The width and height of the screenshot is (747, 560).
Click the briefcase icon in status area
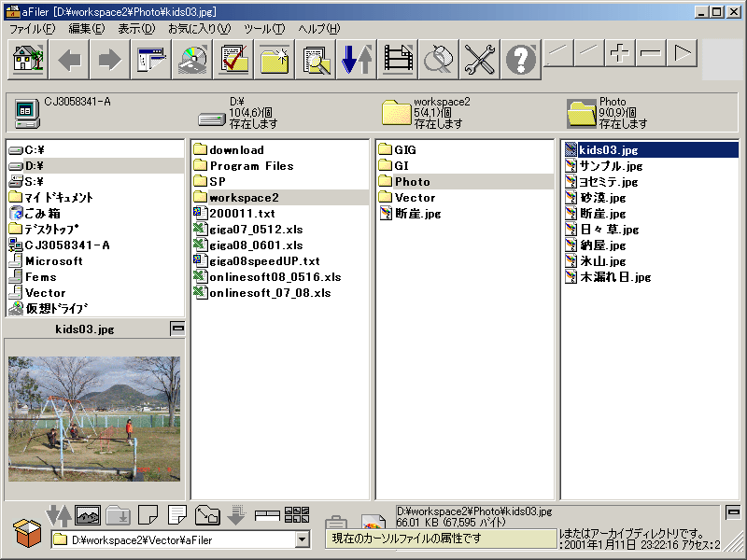(336, 523)
